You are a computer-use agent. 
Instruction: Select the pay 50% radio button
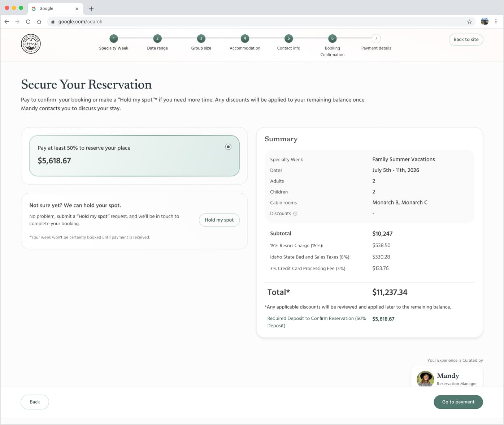pyautogui.click(x=228, y=147)
